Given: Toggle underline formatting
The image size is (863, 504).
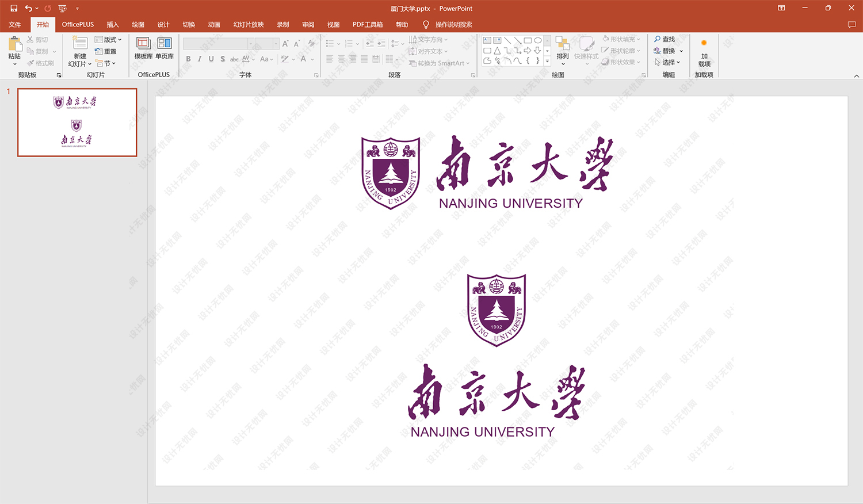Looking at the screenshot, I should coord(211,59).
